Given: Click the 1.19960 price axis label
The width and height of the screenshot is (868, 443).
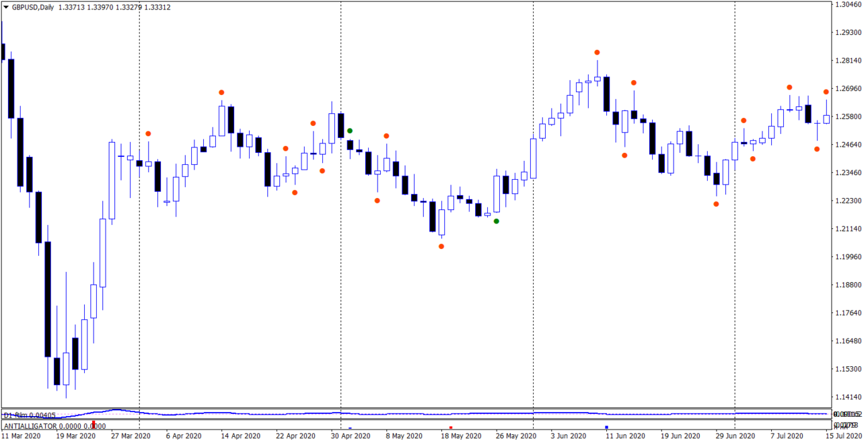Looking at the screenshot, I should 848,257.
